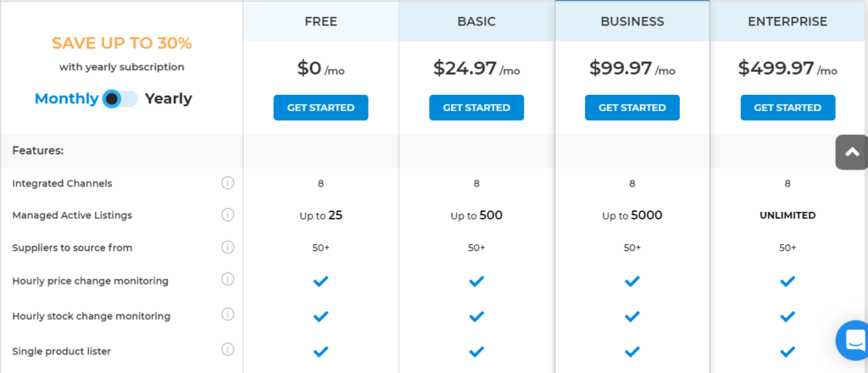Image resolution: width=868 pixels, height=373 pixels.
Task: Click info icon beside Managed Active Listings
Action: 227,214
